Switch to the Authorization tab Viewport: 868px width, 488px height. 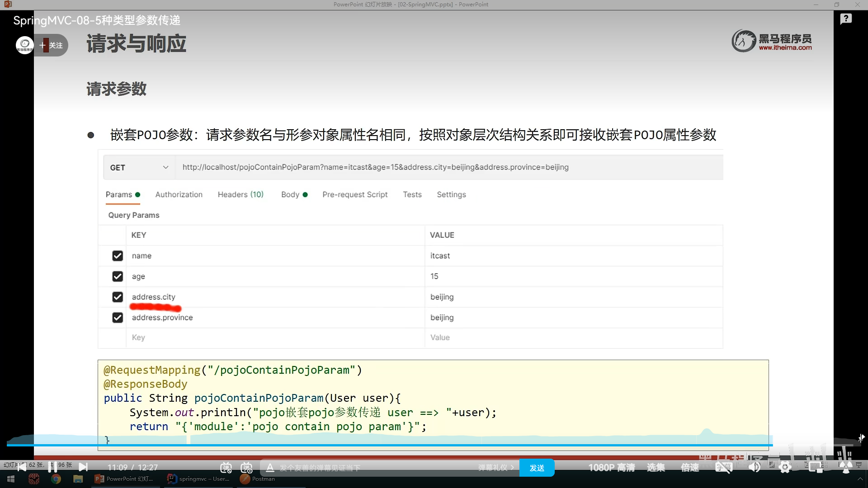pyautogui.click(x=179, y=194)
